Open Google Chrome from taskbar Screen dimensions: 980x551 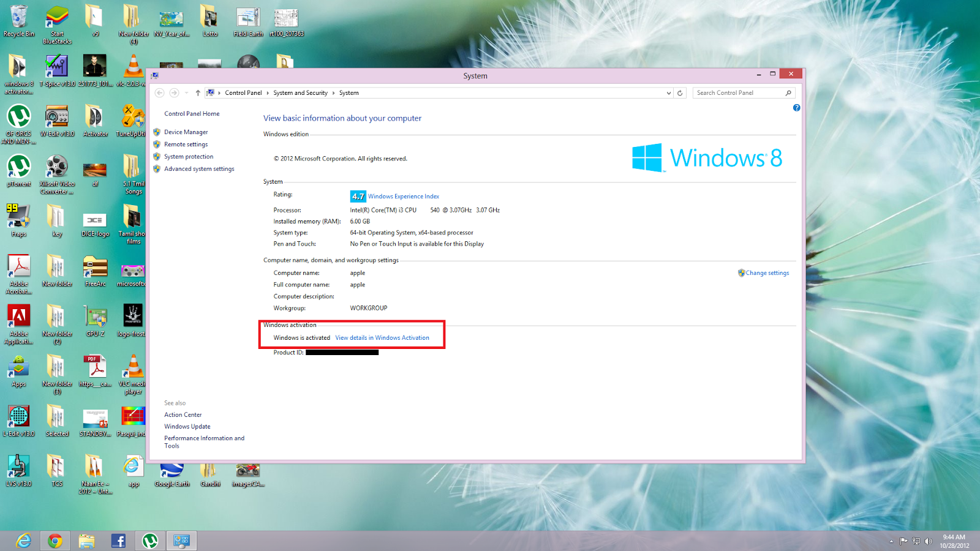click(x=55, y=541)
